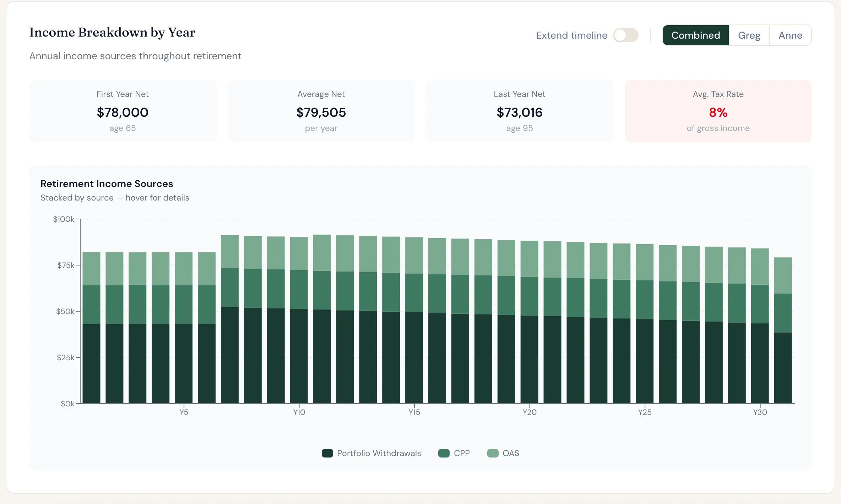Switch to the Greg tab
This screenshot has height=504, width=841.
click(749, 35)
